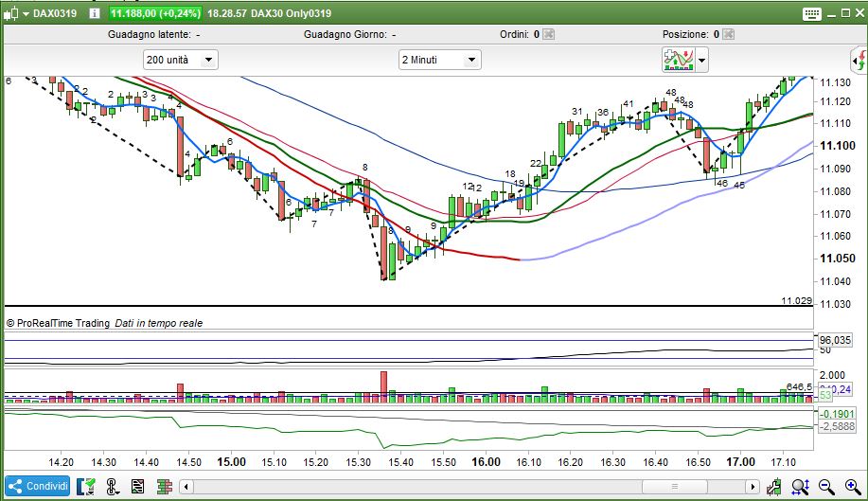
Task: Click the instrument info icon
Action: (95, 13)
